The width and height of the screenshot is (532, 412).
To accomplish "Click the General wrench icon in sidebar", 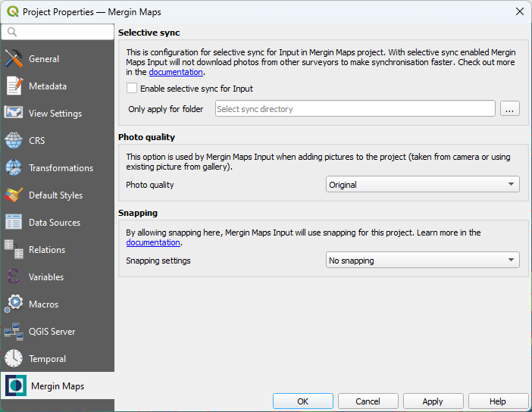I will 14,59.
